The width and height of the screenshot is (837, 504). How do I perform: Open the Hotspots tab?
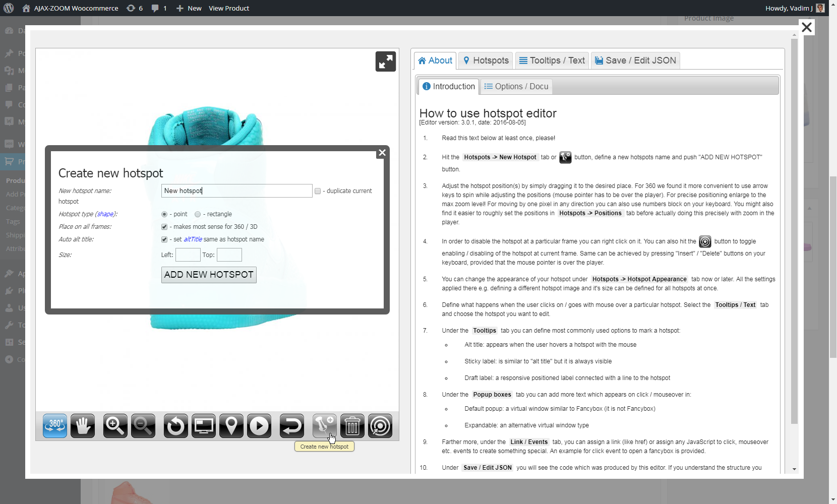tap(486, 60)
